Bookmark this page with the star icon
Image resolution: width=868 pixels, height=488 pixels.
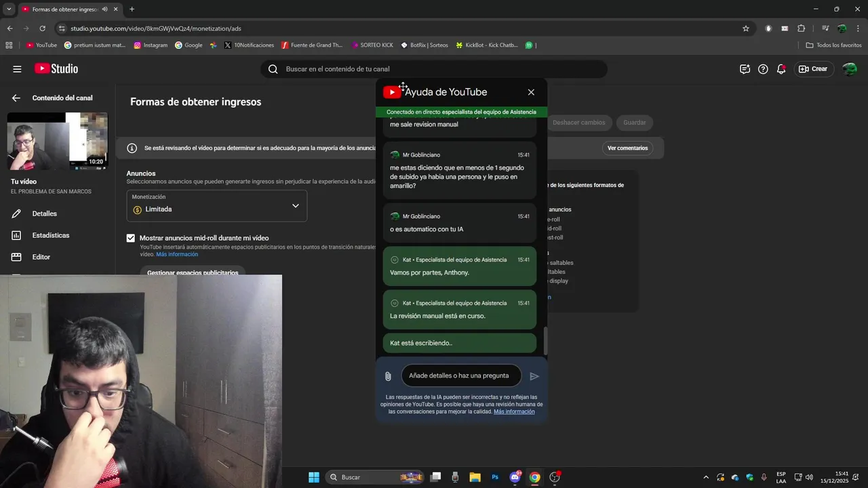[x=746, y=28]
